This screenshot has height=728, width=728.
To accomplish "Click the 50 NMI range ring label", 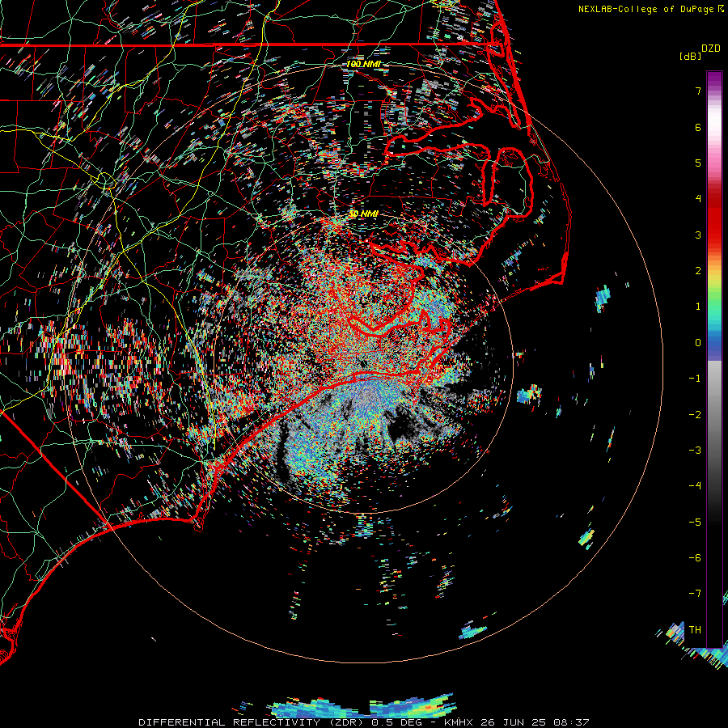I will coord(363,214).
